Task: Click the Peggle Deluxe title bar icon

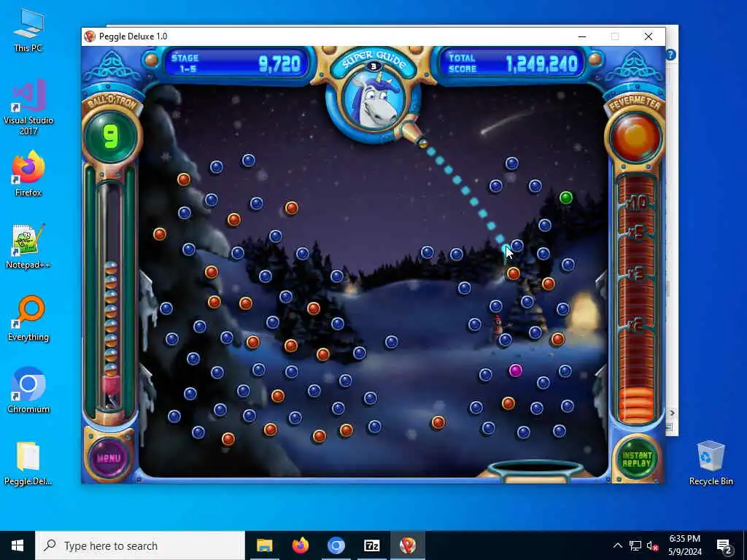Action: [89, 36]
